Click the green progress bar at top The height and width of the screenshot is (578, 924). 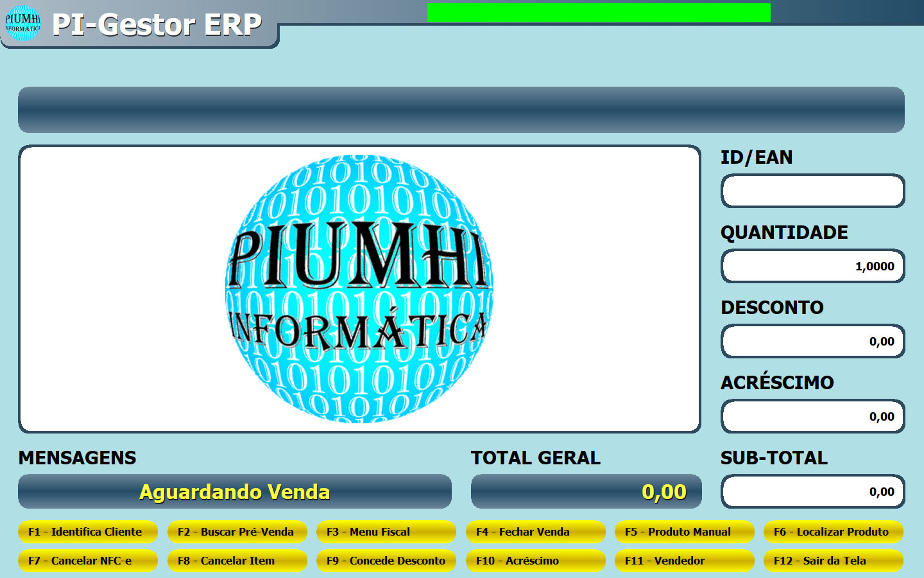coord(599,12)
